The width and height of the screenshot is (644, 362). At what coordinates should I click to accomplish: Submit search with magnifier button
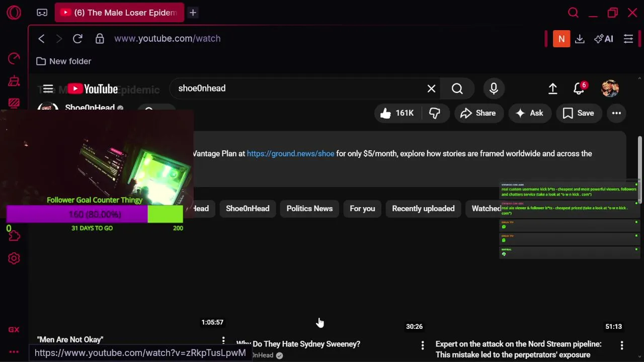(457, 88)
